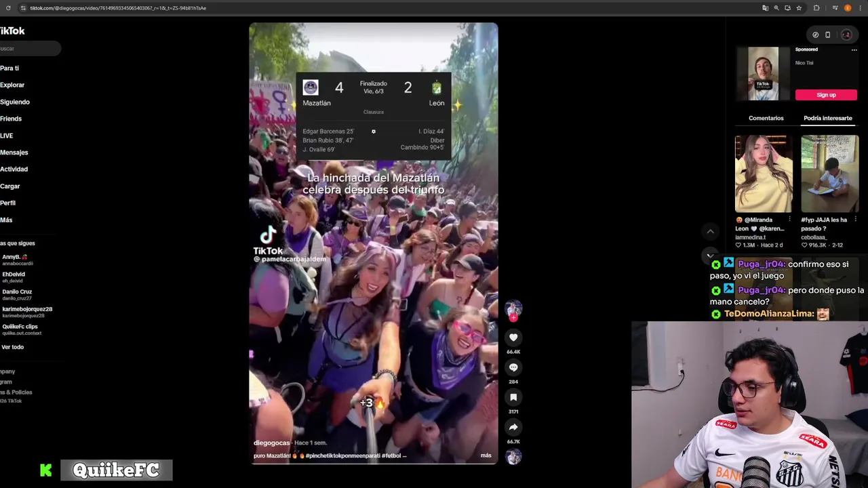Image resolution: width=868 pixels, height=488 pixels.
Task: Open the Nico Tisi sponsored video thumbnail
Action: pos(764,74)
